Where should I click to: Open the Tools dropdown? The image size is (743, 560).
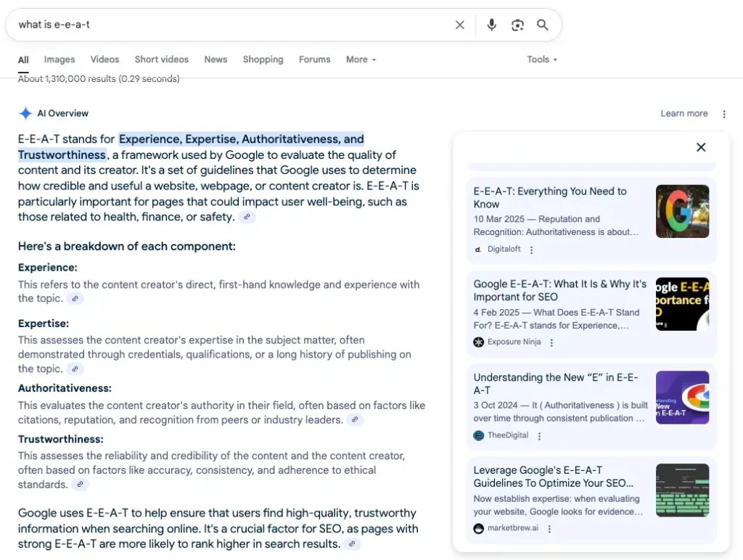pos(542,59)
